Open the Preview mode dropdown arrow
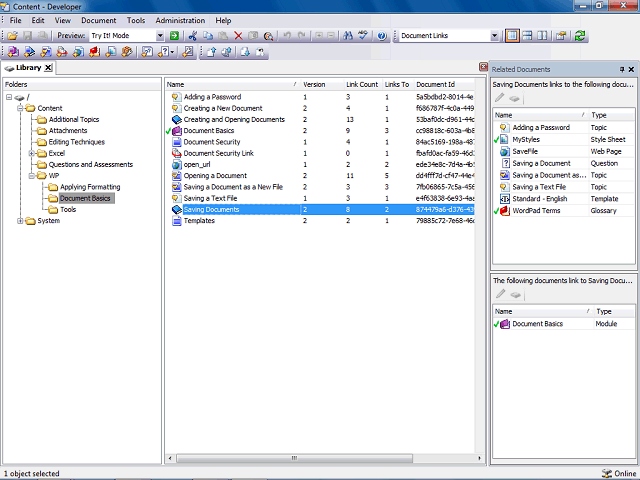Screen dimensions: 640x480 (x=160, y=36)
